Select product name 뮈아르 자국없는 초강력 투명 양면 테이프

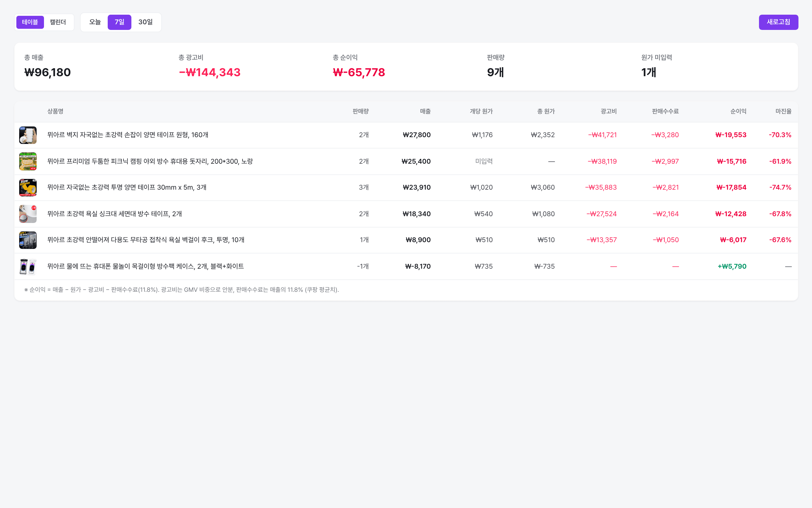(127, 187)
